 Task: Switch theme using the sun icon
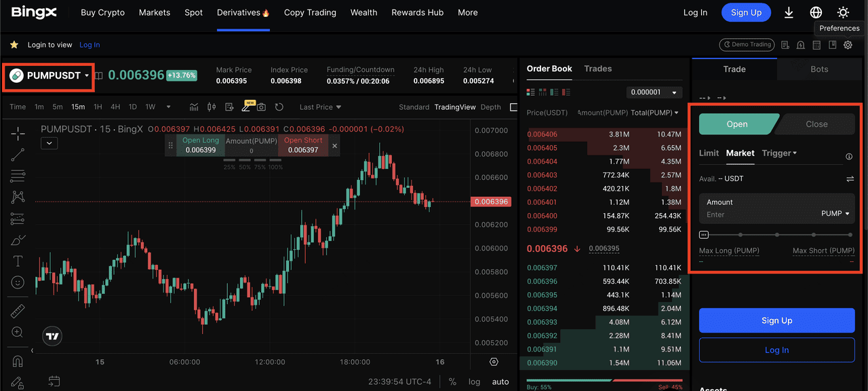(x=843, y=12)
